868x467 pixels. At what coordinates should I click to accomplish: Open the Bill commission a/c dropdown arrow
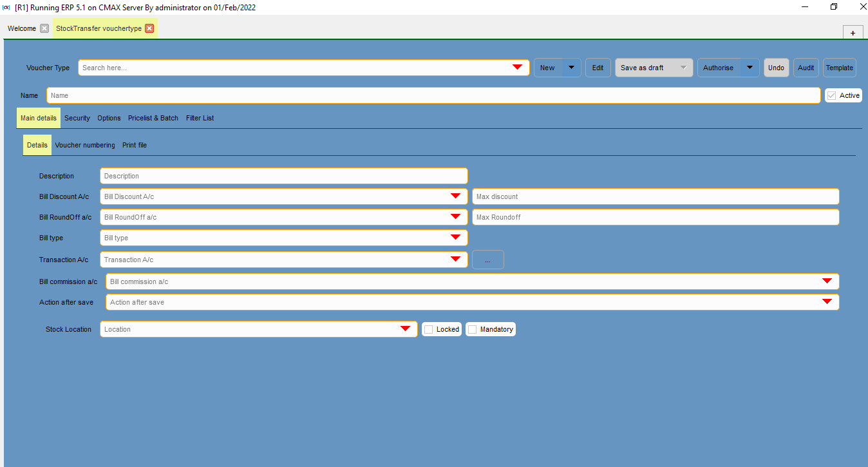pyautogui.click(x=827, y=281)
